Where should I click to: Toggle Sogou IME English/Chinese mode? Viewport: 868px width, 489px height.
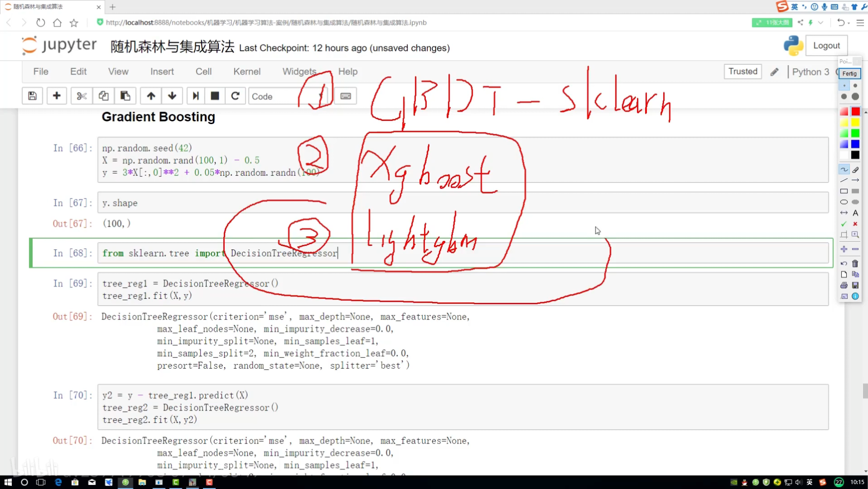[795, 7]
